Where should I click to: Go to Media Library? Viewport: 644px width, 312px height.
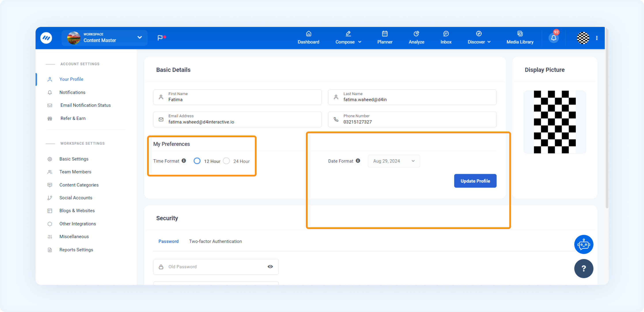point(520,38)
